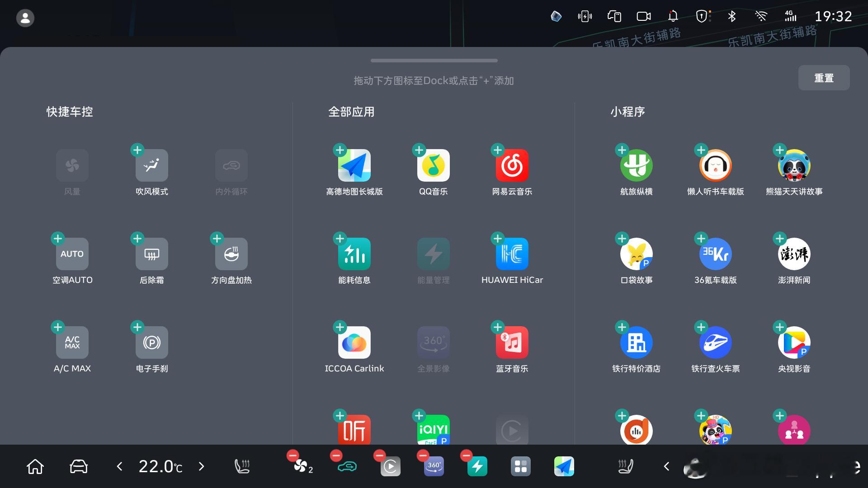The image size is (868, 488).
Task: Open the QQ音乐 app icon
Action: (x=433, y=165)
